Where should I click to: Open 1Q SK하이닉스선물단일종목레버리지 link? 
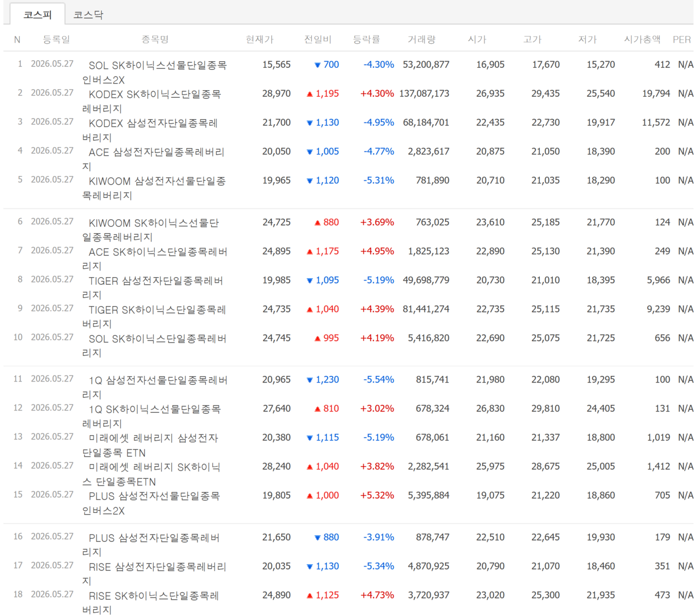tap(151, 416)
